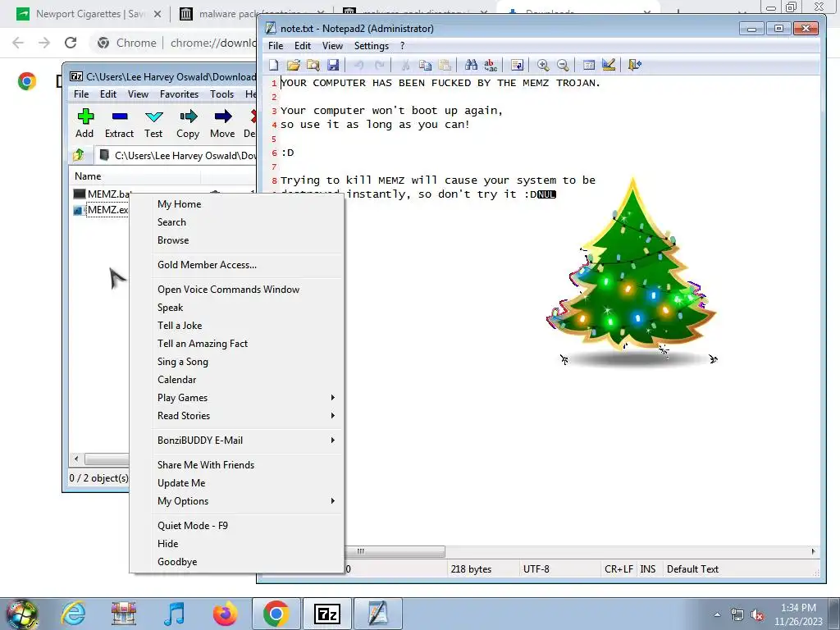Image resolution: width=840 pixels, height=630 pixels.
Task: Select Update Me menu entry
Action: [x=247, y=483]
